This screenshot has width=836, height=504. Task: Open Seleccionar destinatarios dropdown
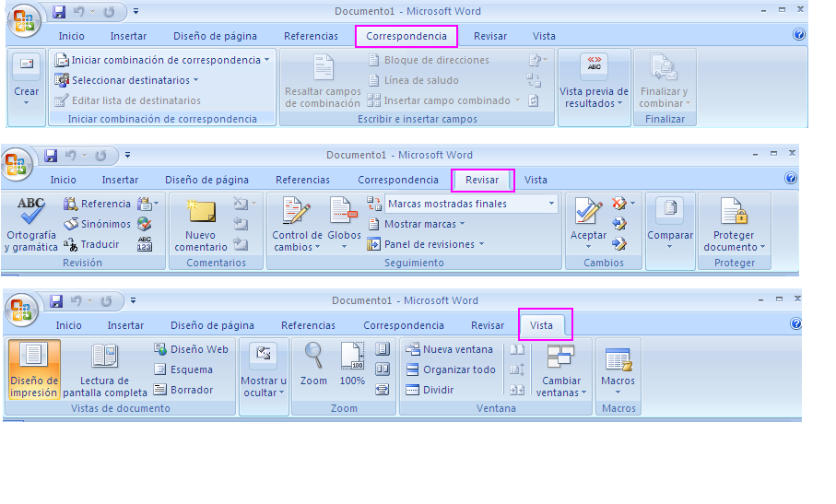127,80
